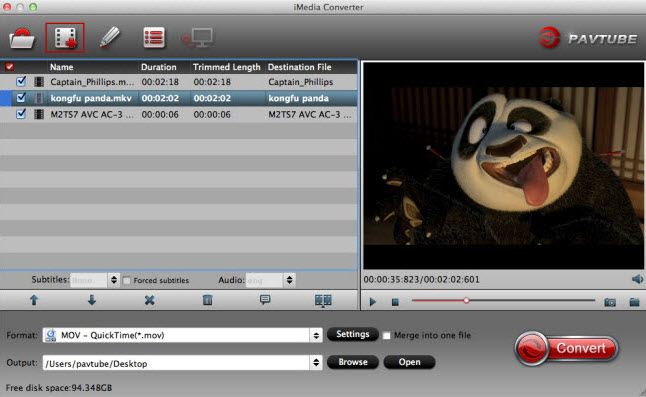Click the Browse button

point(353,362)
